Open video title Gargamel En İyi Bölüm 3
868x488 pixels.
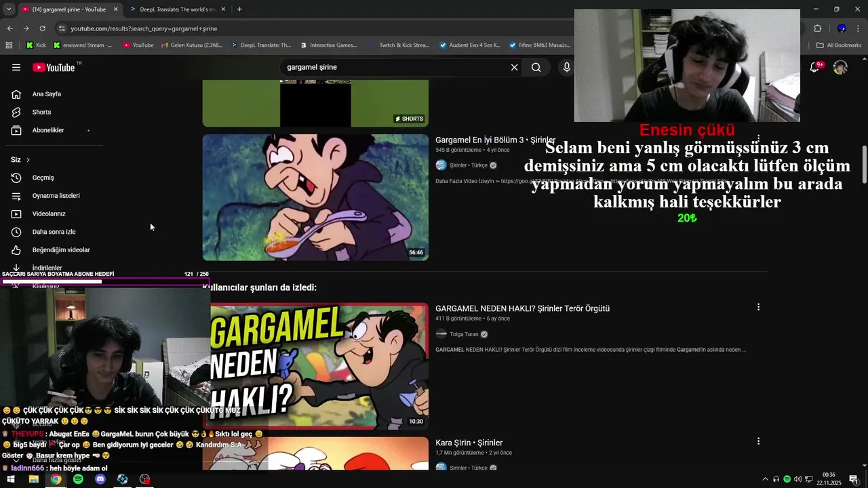coord(495,140)
